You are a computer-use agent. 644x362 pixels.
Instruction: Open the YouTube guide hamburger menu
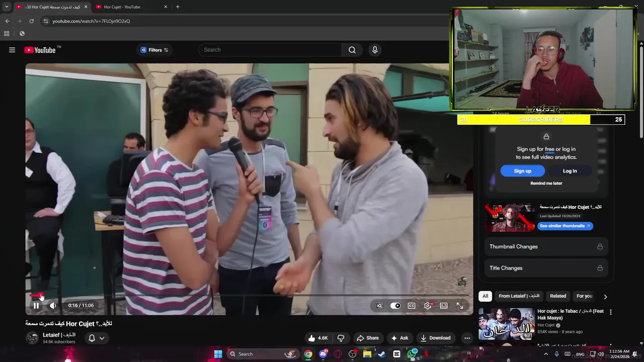12,50
